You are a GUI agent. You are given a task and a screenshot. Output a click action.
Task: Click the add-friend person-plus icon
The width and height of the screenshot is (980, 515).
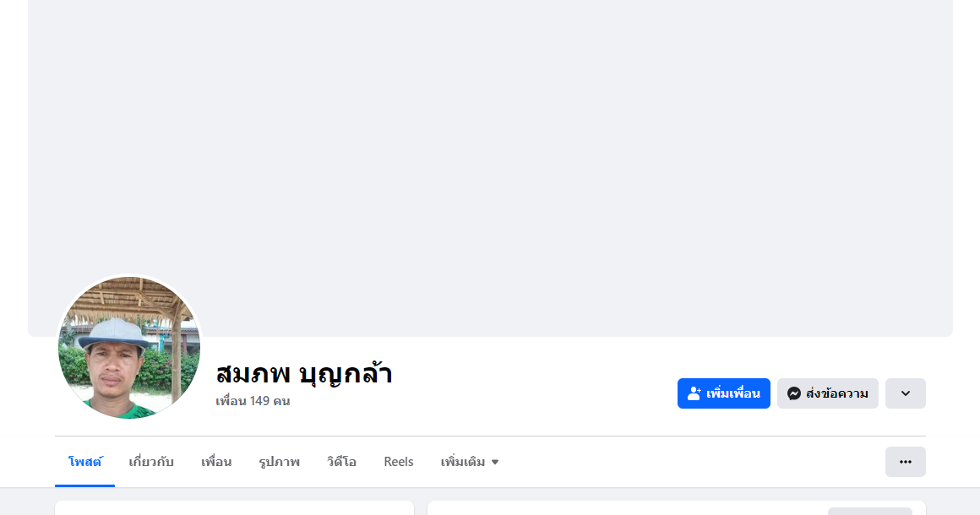click(694, 393)
